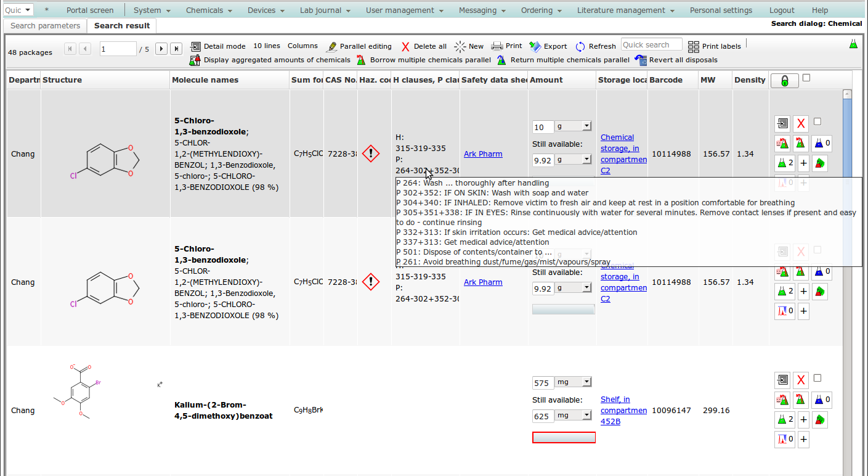This screenshot has height=476, width=868.
Task: Click the green lock icon in header
Action: click(784, 81)
